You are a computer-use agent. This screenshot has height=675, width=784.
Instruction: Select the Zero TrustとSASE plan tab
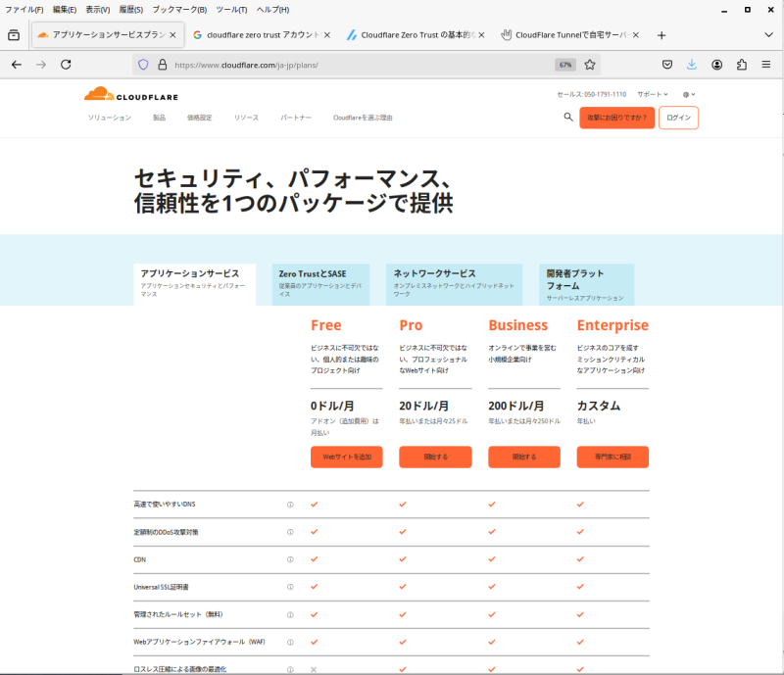[x=320, y=284]
